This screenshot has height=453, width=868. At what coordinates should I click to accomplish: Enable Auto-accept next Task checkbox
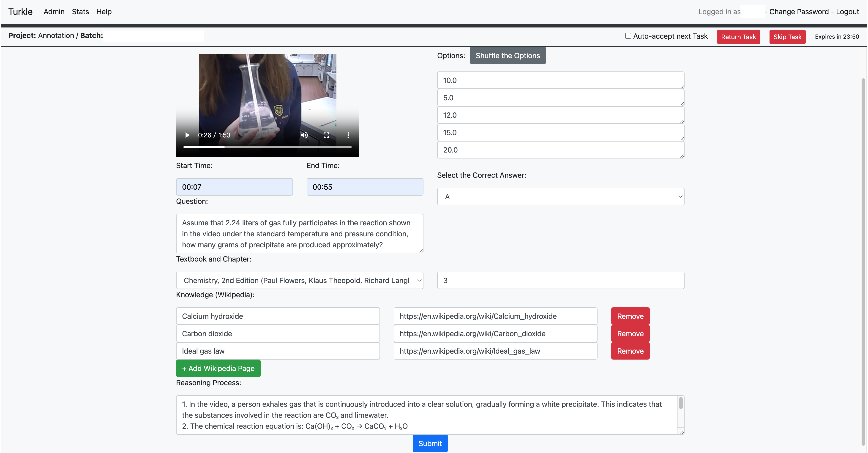coord(628,36)
